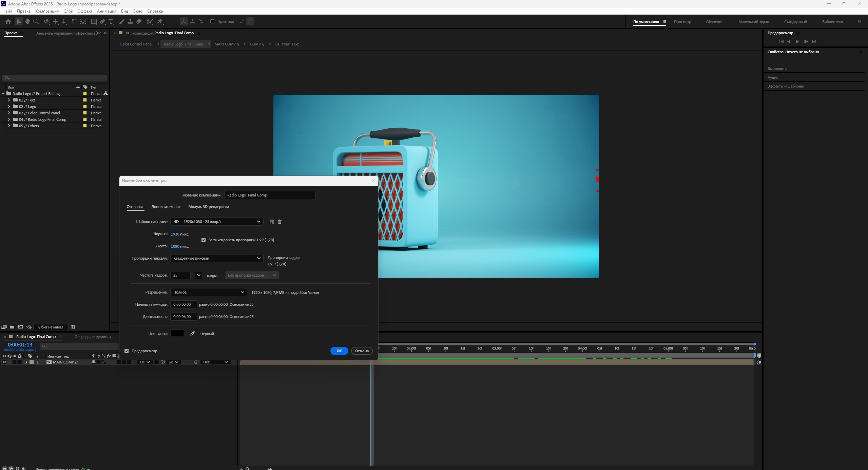Select the Hand tool

[x=27, y=21]
